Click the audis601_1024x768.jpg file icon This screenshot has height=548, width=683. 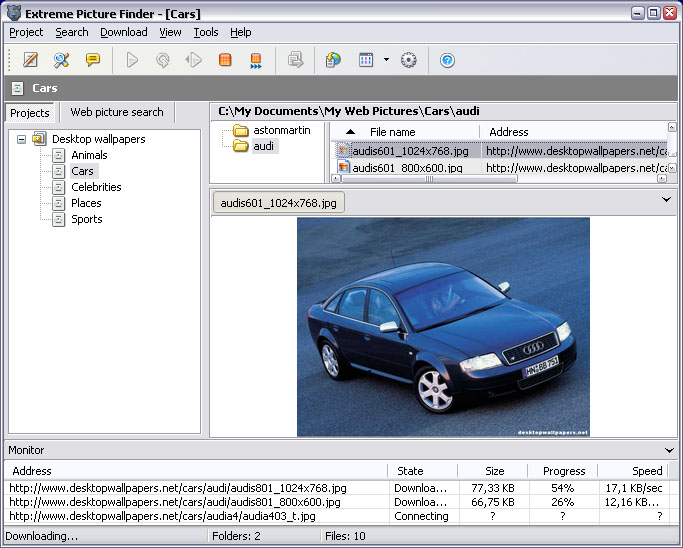point(343,151)
